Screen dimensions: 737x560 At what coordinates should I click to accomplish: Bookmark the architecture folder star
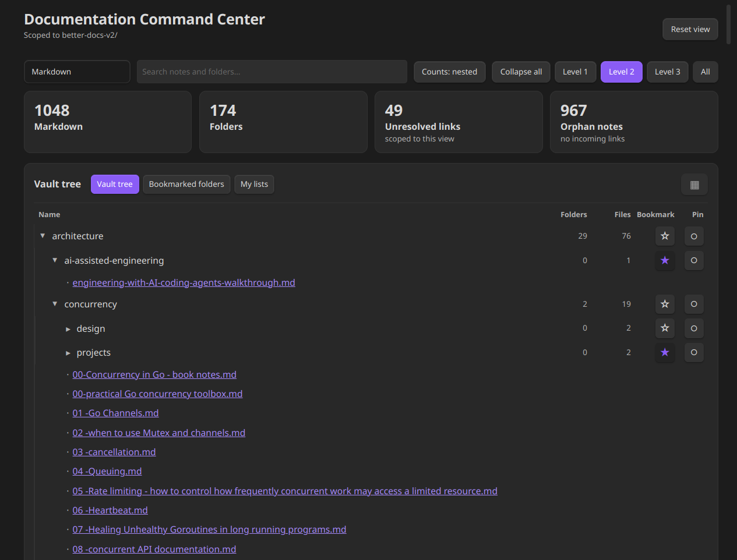tap(665, 236)
